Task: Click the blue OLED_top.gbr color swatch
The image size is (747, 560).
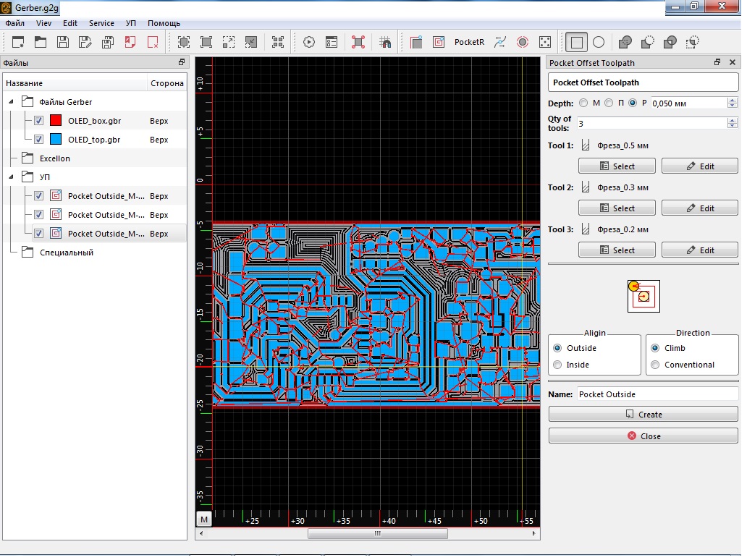Action: 56,140
